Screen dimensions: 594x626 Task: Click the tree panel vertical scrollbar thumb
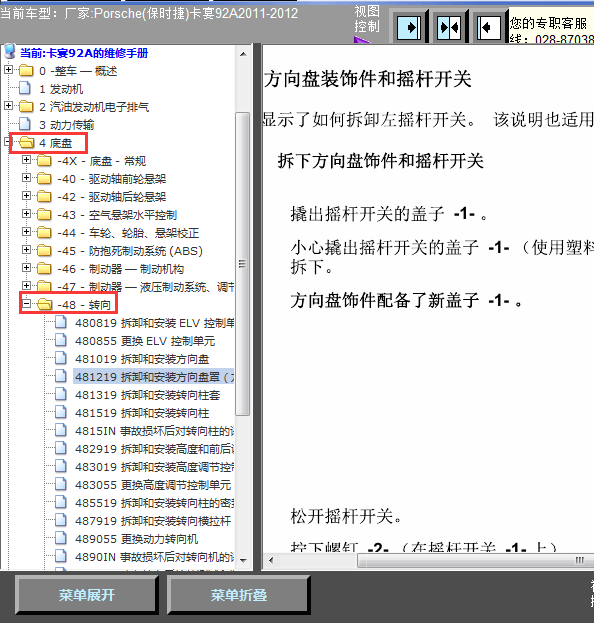pos(243,263)
